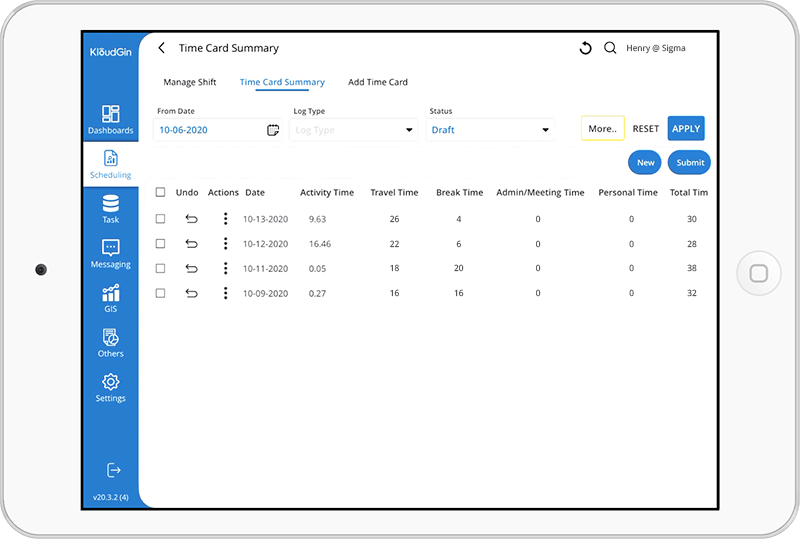This screenshot has width=800, height=539.
Task: Toggle the select-all header checkbox
Action: coord(161,192)
